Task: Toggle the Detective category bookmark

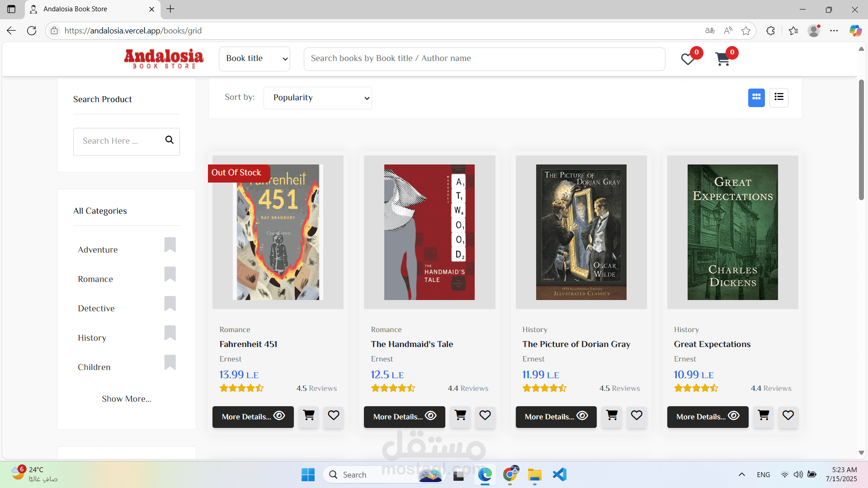Action: click(x=170, y=303)
